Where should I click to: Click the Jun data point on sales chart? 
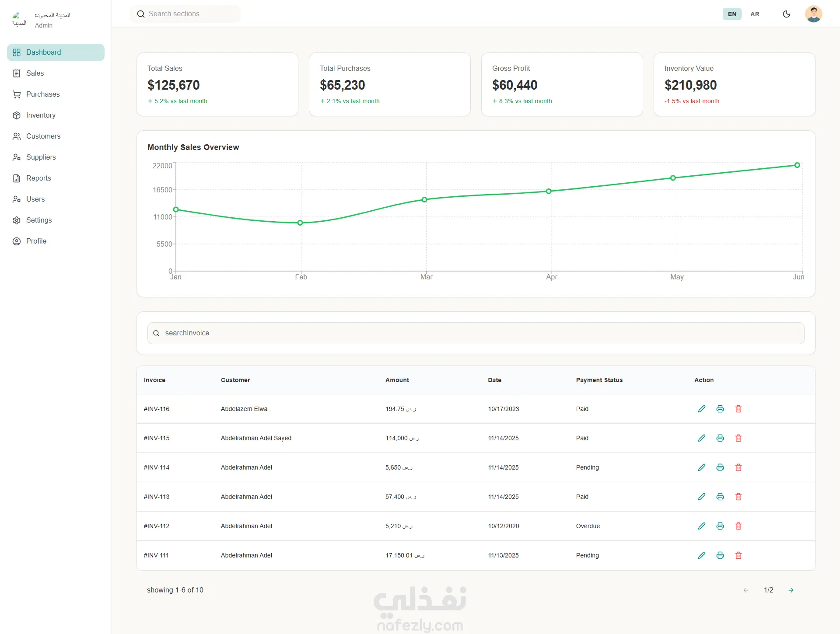797,165
